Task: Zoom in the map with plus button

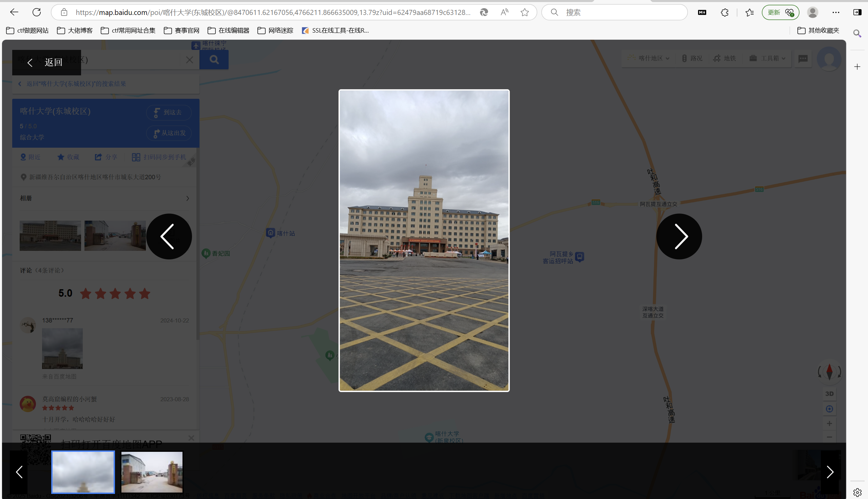Action: click(829, 424)
